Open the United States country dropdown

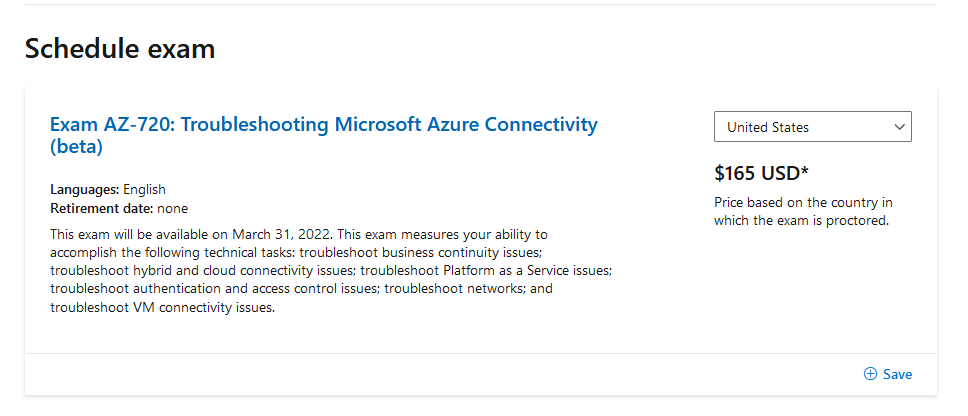coord(812,127)
